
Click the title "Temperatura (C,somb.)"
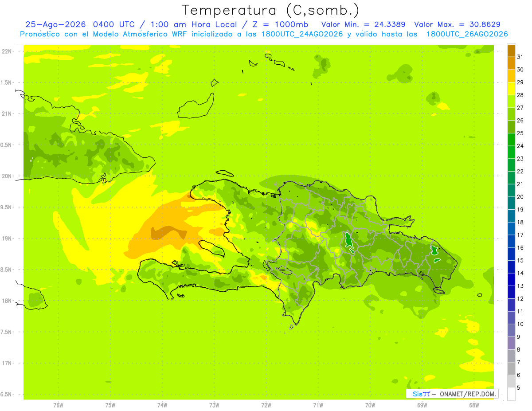click(x=271, y=10)
